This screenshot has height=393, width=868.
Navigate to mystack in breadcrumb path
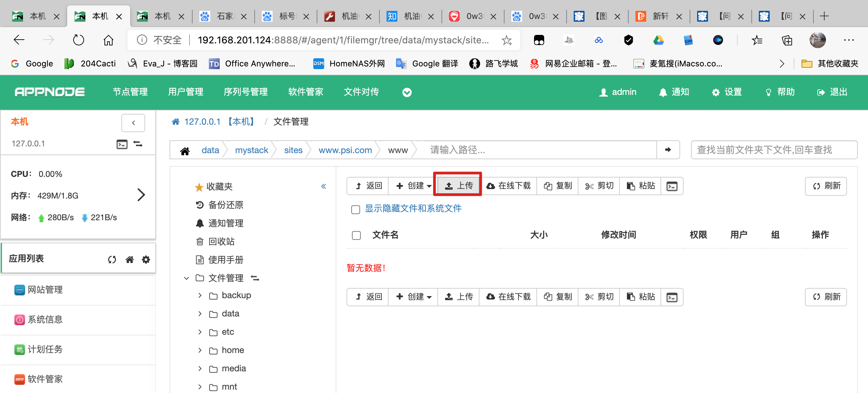[x=251, y=150]
